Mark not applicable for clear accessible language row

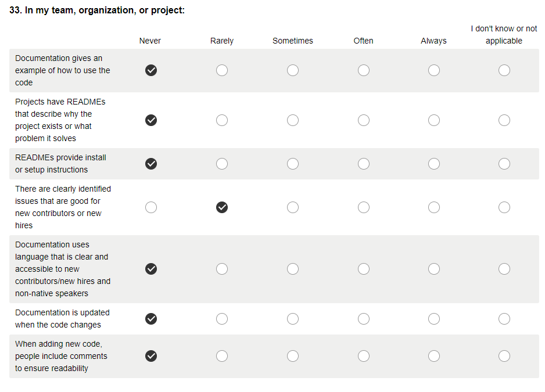point(504,269)
